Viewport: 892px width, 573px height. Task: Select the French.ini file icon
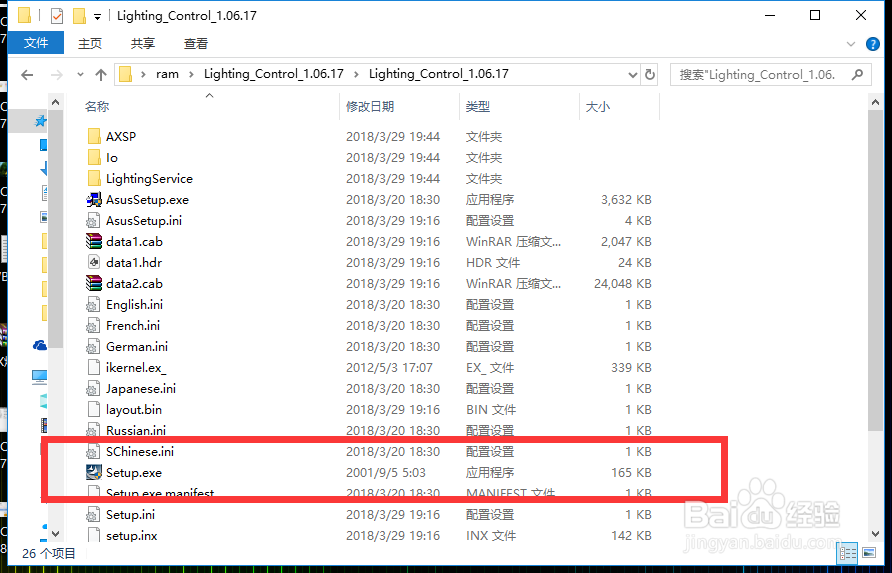coord(93,326)
